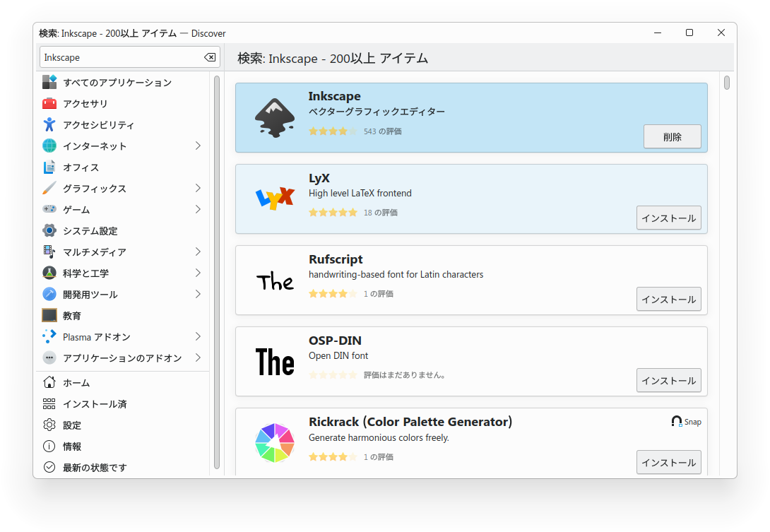
Task: Click the Installed (インストール済) grid icon
Action: click(x=49, y=404)
